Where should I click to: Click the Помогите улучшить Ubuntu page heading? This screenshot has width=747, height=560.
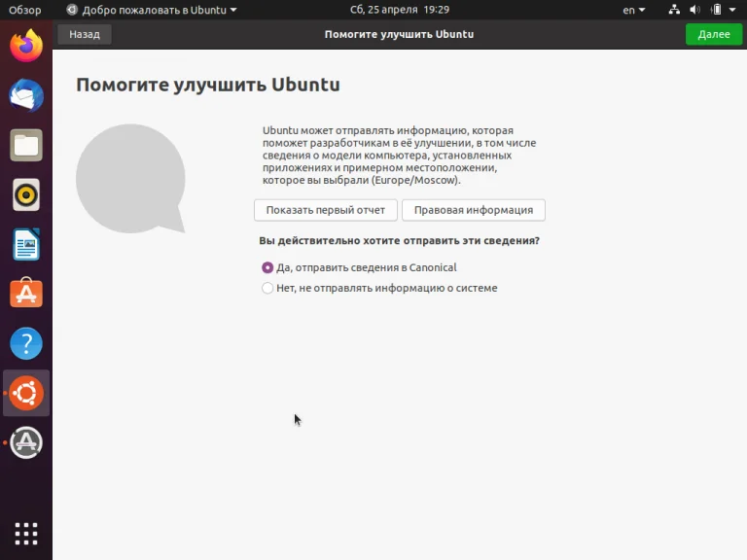[208, 85]
